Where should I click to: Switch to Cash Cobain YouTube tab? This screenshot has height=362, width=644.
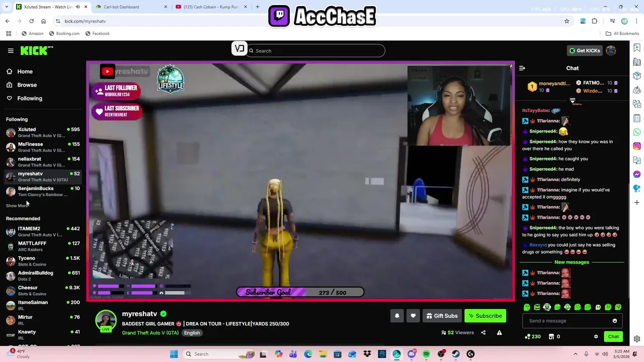(x=210, y=7)
